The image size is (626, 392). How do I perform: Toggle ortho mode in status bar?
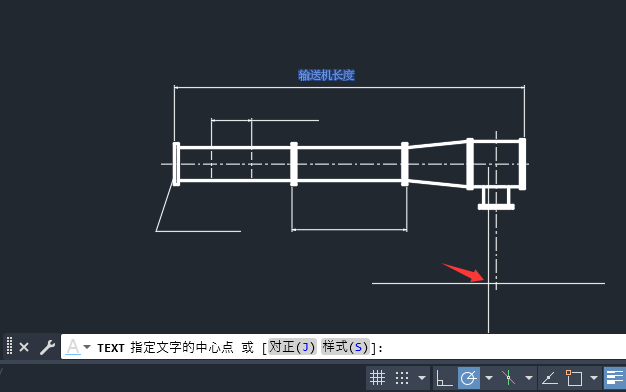coord(444,378)
